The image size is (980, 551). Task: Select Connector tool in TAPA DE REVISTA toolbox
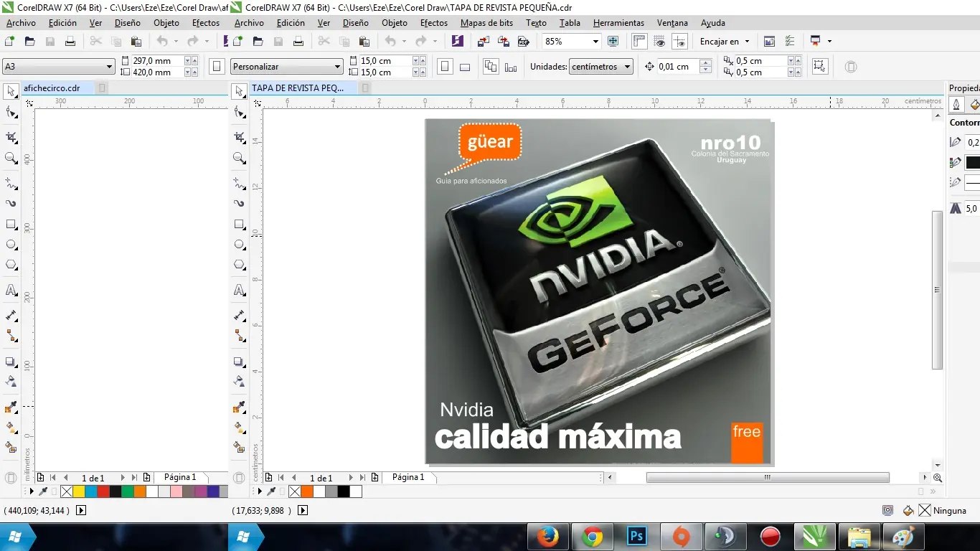coord(240,336)
